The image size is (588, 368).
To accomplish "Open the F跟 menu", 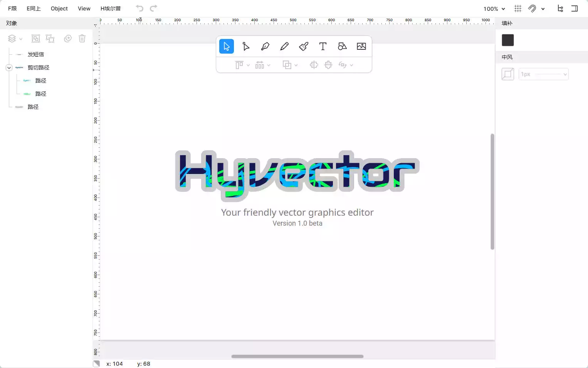I will [12, 8].
